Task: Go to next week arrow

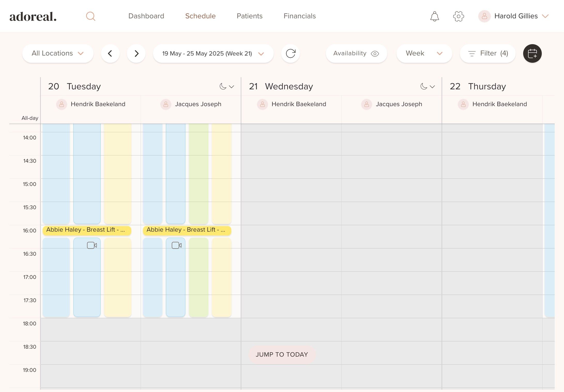Action: tap(136, 53)
